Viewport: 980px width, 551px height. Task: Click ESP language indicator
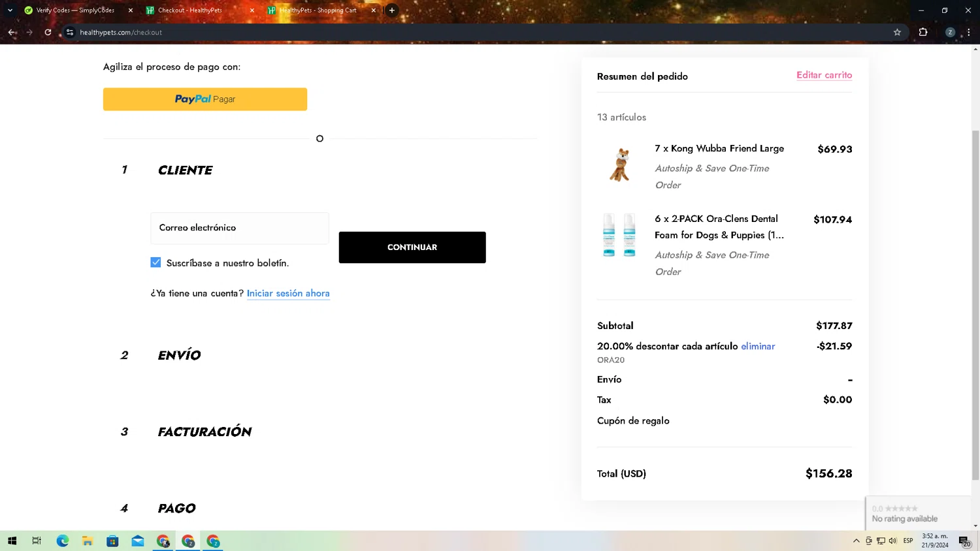908,541
